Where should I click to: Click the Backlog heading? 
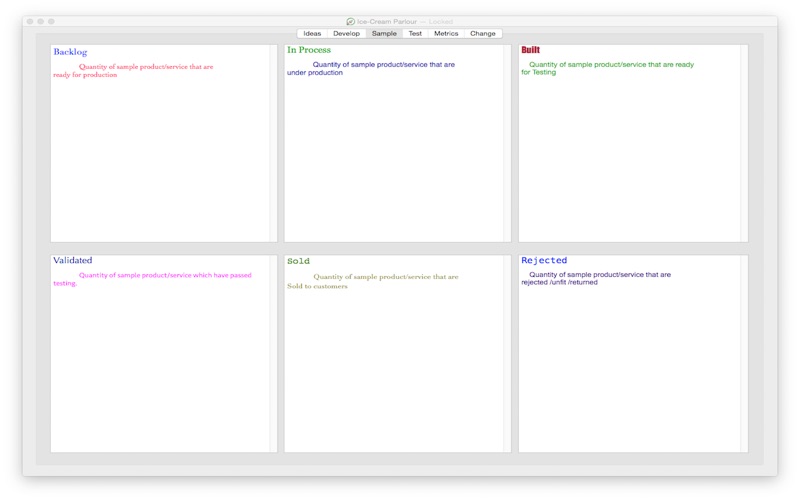pos(70,52)
